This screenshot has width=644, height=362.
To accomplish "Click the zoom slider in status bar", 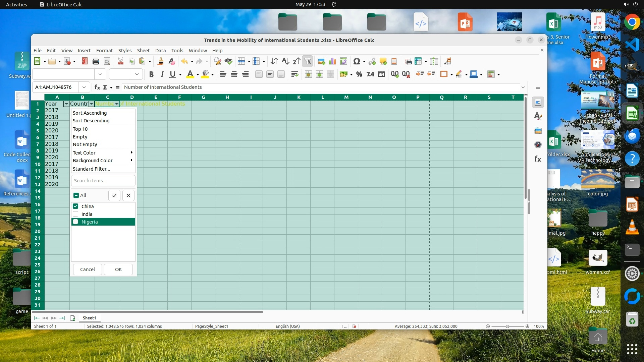I will [507, 326].
